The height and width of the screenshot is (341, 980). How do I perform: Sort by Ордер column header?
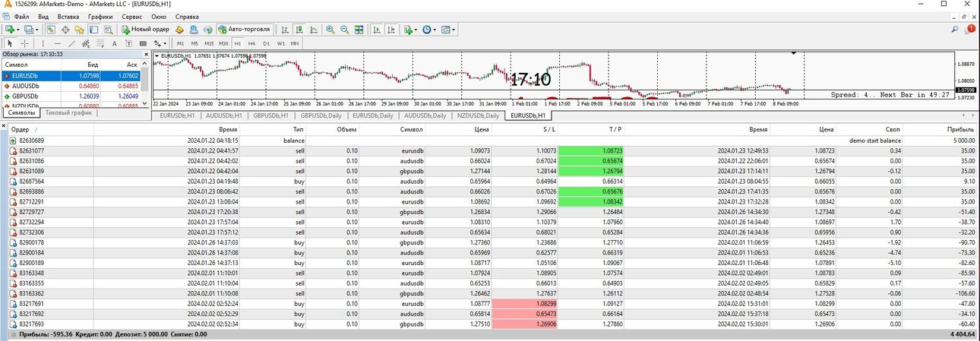[x=21, y=130]
